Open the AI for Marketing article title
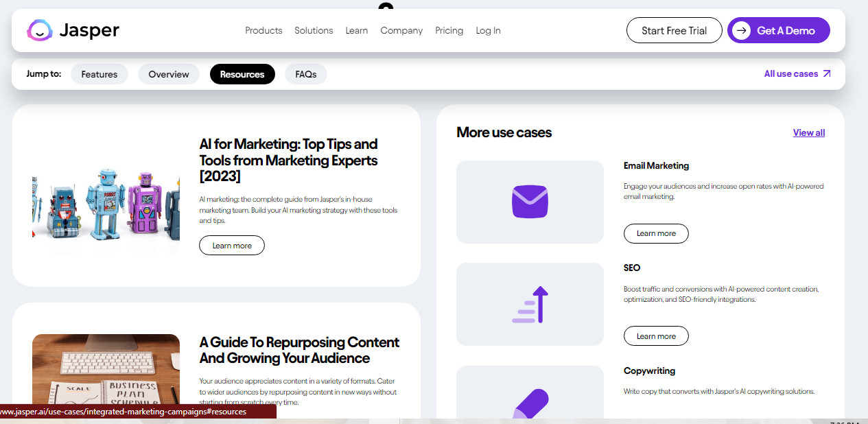 (x=289, y=160)
